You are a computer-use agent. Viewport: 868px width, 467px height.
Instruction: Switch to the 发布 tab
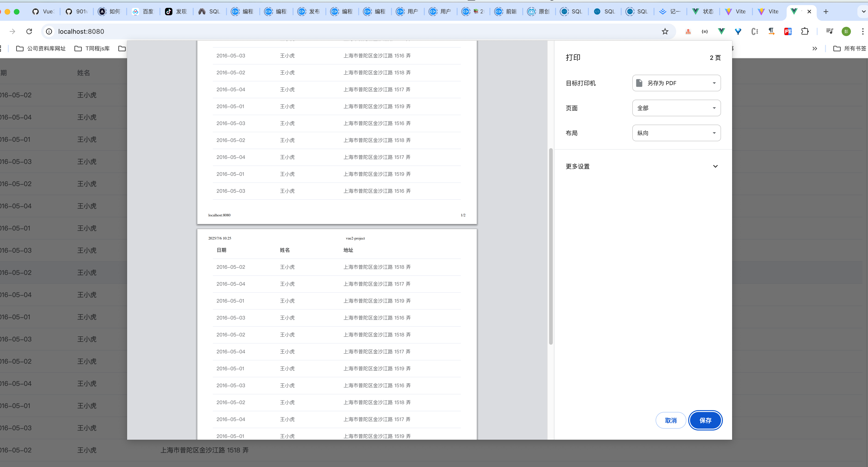[309, 12]
